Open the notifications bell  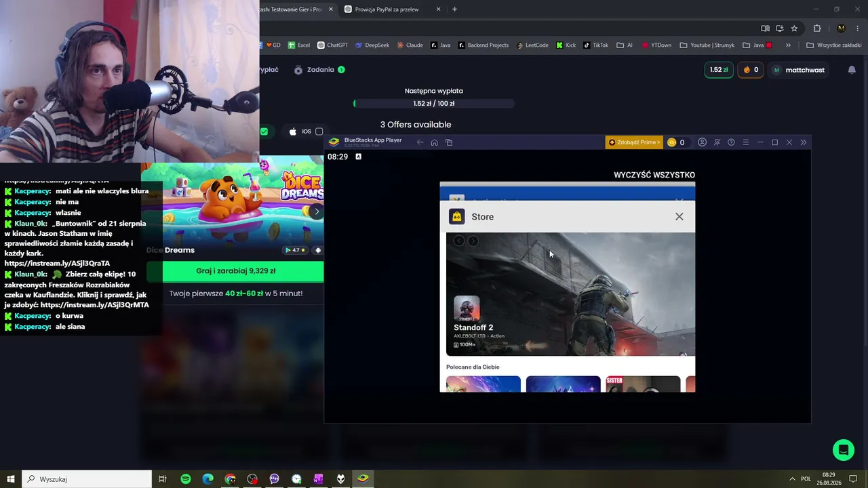tap(852, 70)
